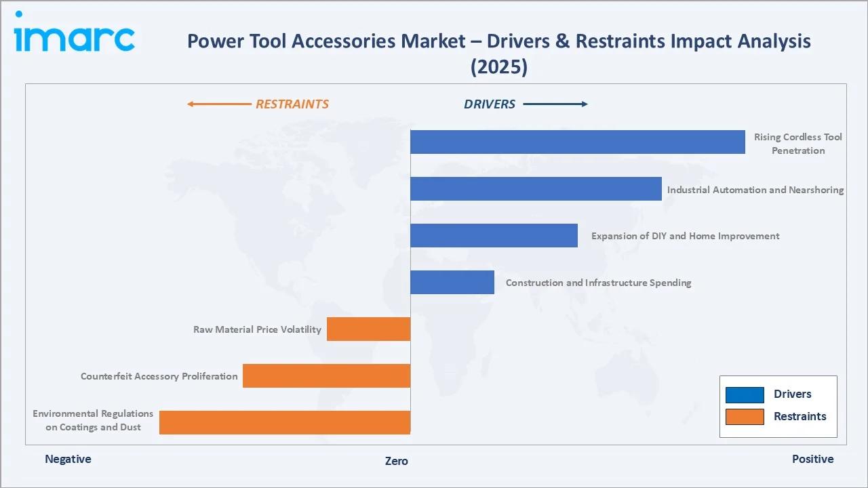Click the 'Positive' axis label
The height and width of the screenshot is (488, 868).
812,459
